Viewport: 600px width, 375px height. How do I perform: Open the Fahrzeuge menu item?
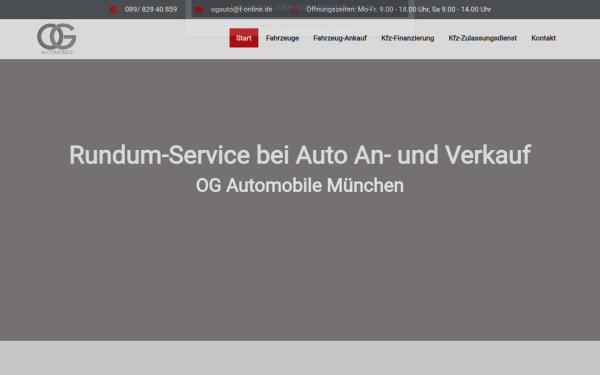282,38
